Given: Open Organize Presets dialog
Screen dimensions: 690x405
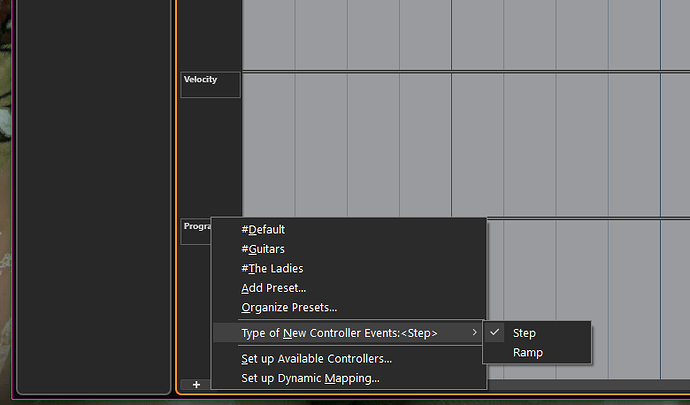Looking at the screenshot, I should point(289,307).
